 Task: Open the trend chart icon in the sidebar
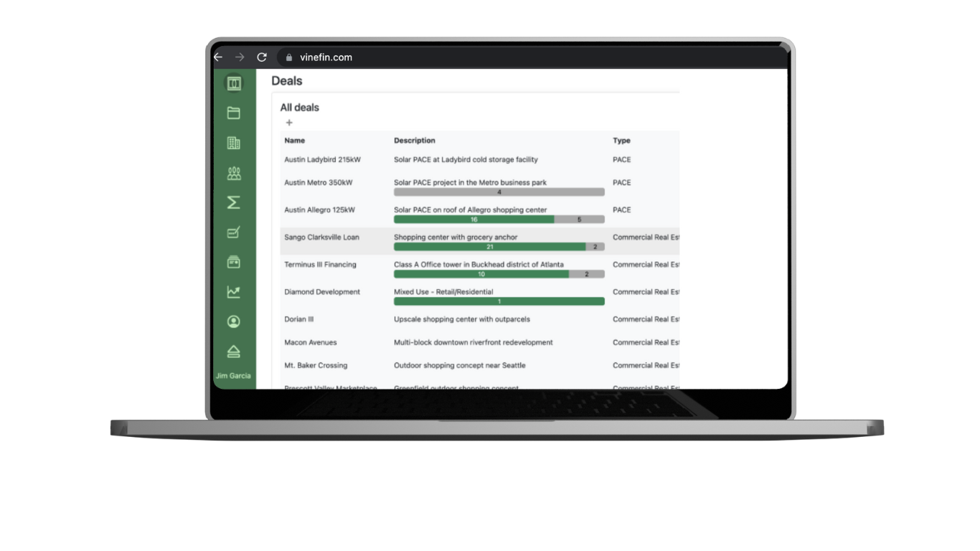coord(234,292)
